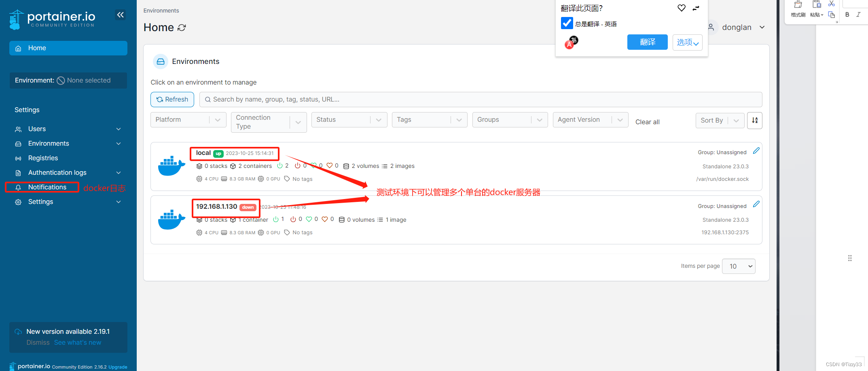Open the 选项 options dropdown in the translate popup
This screenshot has width=868, height=371.
[x=688, y=42]
